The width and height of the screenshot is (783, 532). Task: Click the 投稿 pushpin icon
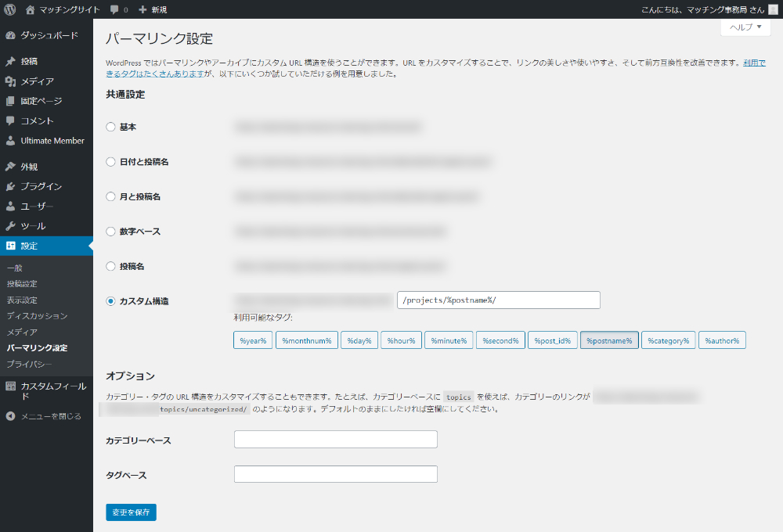(x=10, y=61)
